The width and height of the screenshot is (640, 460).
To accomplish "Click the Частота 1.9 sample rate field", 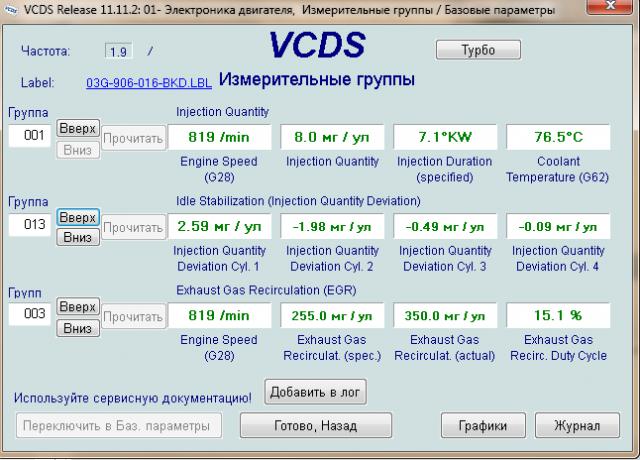I will click(118, 50).
